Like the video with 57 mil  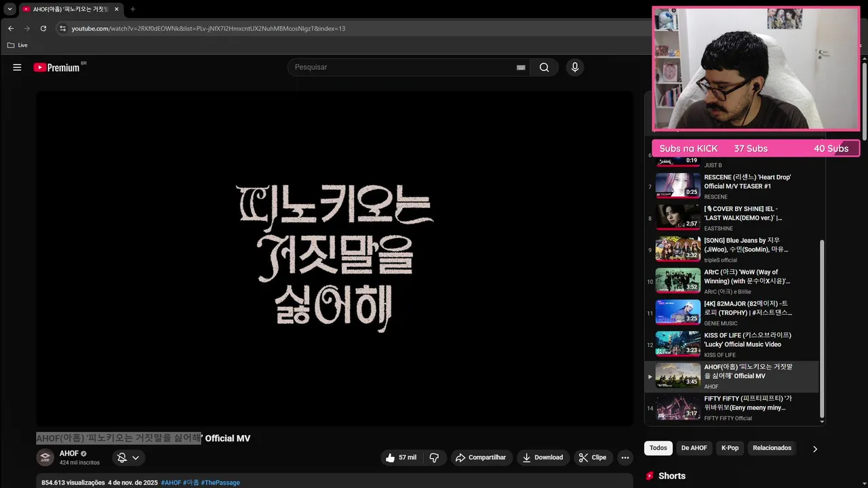[x=401, y=457]
